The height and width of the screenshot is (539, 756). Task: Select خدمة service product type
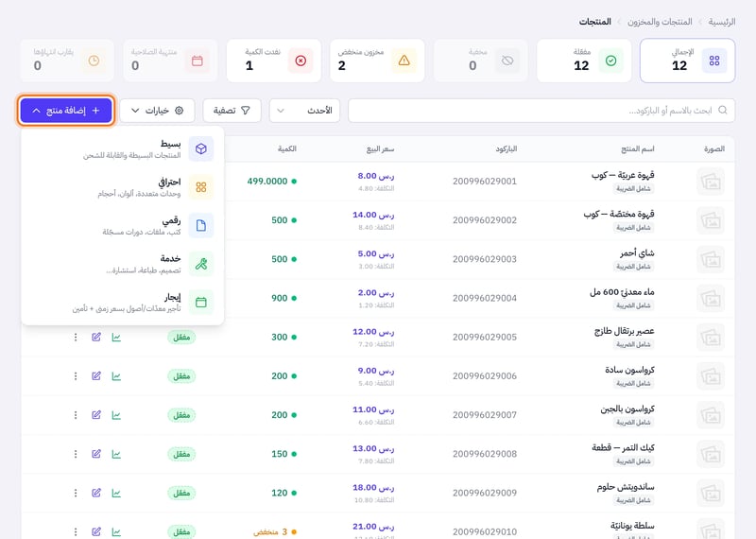(x=123, y=264)
